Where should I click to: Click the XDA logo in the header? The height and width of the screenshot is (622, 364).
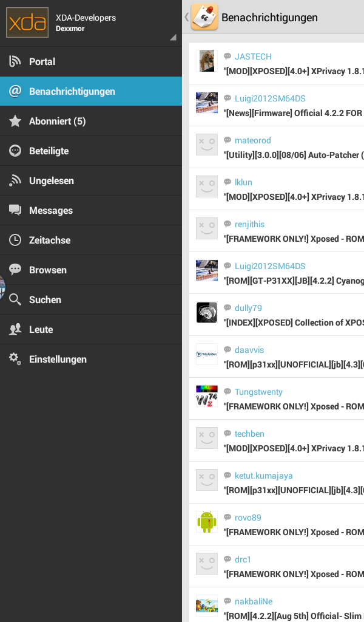pos(27,22)
